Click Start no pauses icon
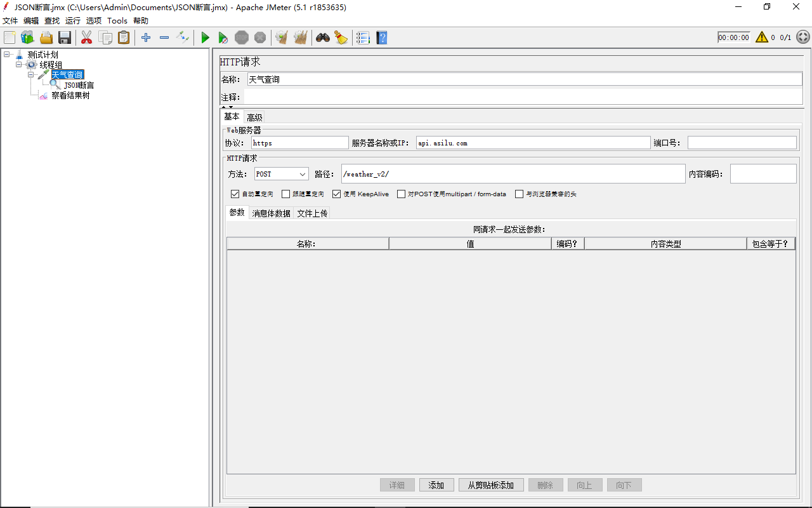This screenshot has height=508, width=812. click(x=223, y=37)
